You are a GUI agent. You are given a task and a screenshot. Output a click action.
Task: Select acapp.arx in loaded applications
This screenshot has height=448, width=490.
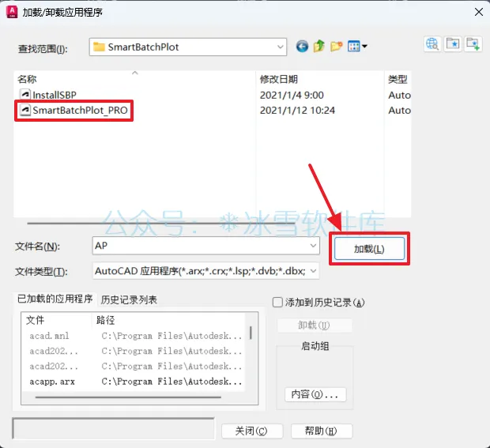point(52,382)
